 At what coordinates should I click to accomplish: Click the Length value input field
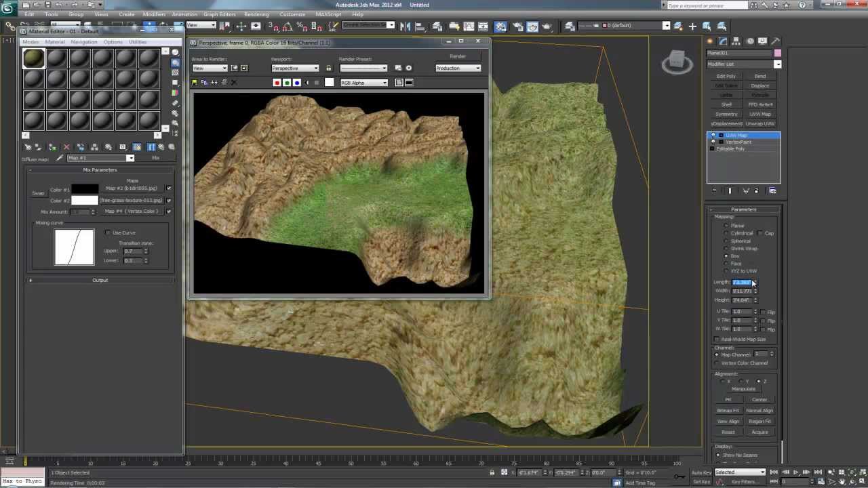pyautogui.click(x=741, y=282)
